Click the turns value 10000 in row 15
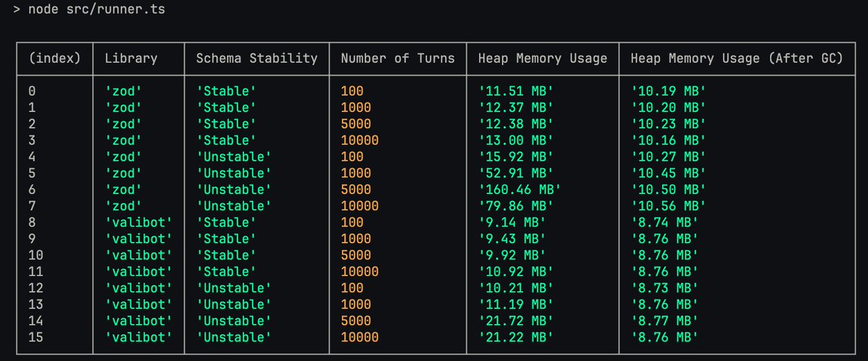Viewport: 868px width, 361px height. click(359, 337)
